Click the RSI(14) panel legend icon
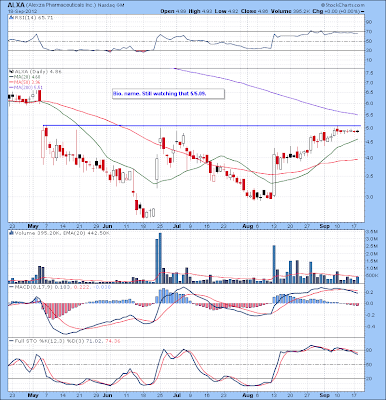 tap(11, 18)
